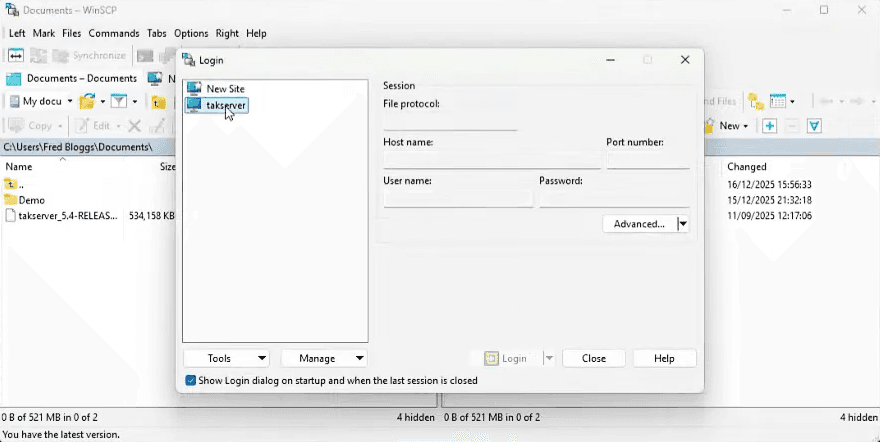
Task: Click the new tab monitor icon
Action: (155, 79)
